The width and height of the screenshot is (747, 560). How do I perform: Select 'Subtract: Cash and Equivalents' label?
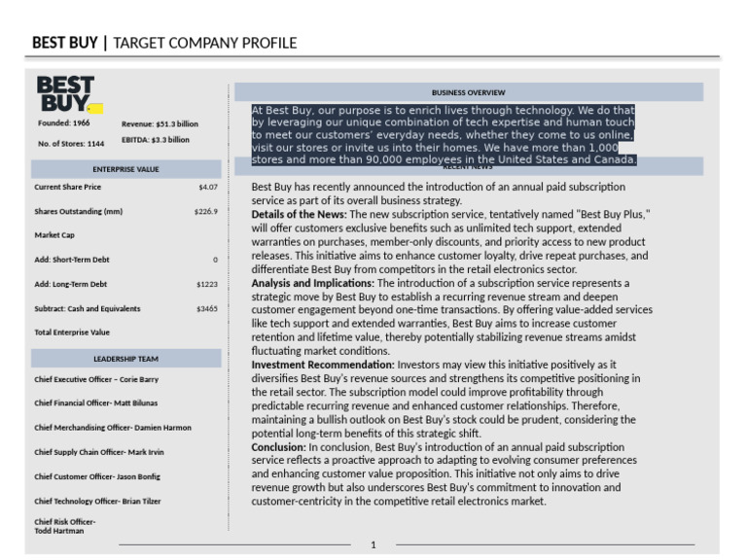point(88,308)
